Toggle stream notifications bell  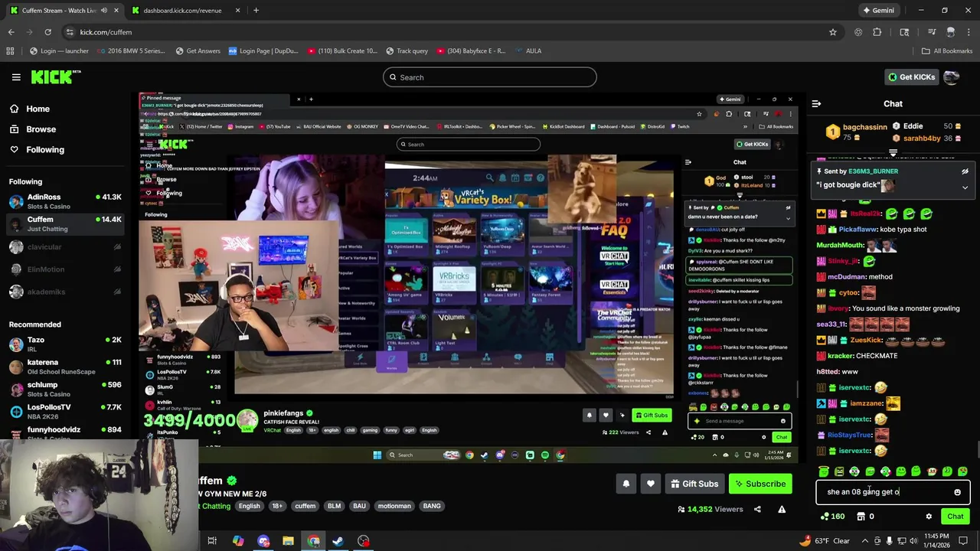(626, 484)
